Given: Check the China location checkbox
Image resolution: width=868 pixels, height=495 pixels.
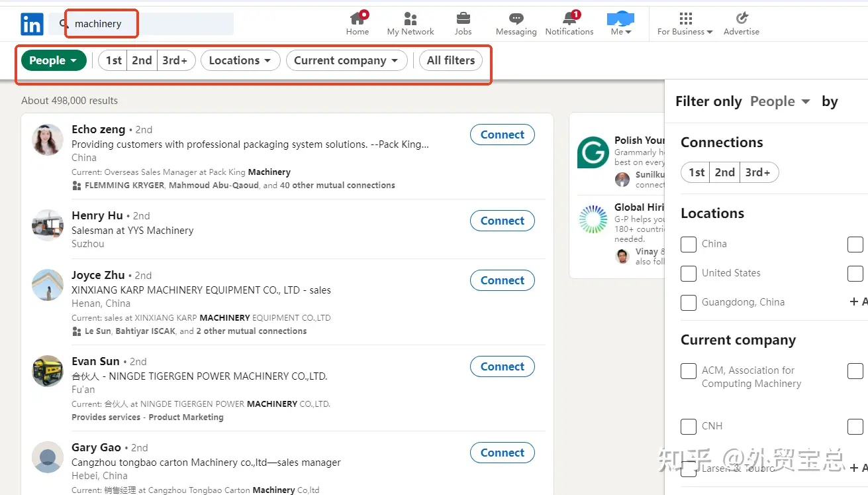Looking at the screenshot, I should (x=689, y=244).
